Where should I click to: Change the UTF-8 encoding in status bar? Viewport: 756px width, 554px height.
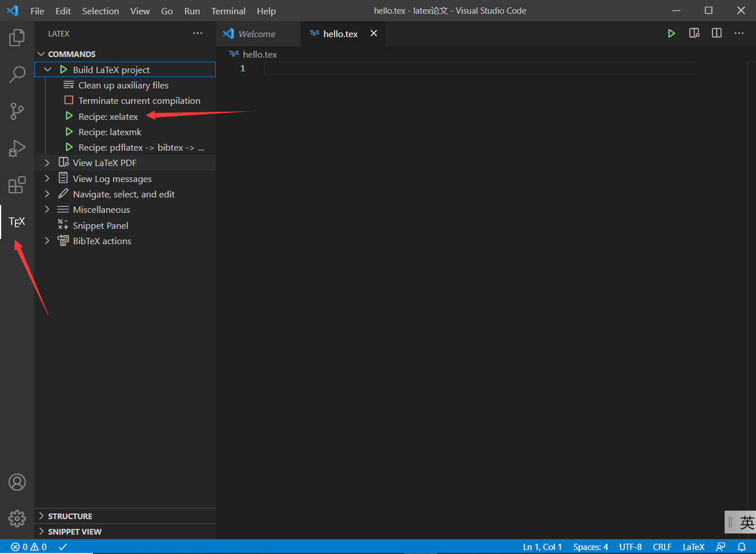pyautogui.click(x=630, y=546)
